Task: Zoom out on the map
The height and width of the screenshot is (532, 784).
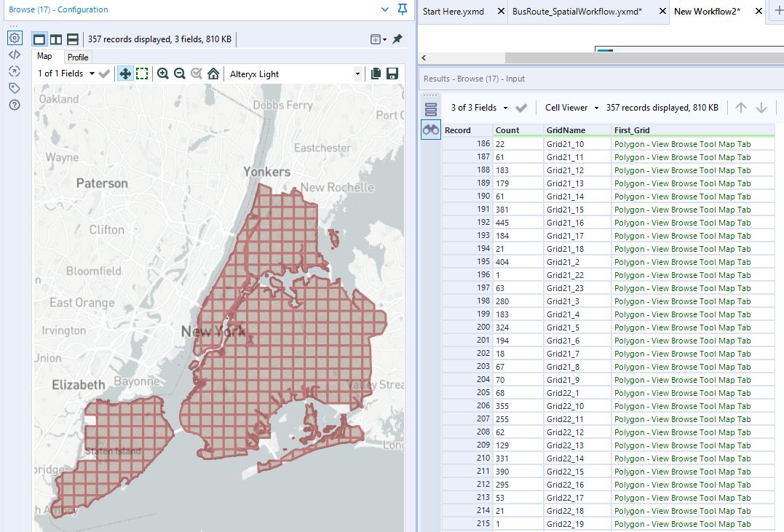Action: (180, 74)
